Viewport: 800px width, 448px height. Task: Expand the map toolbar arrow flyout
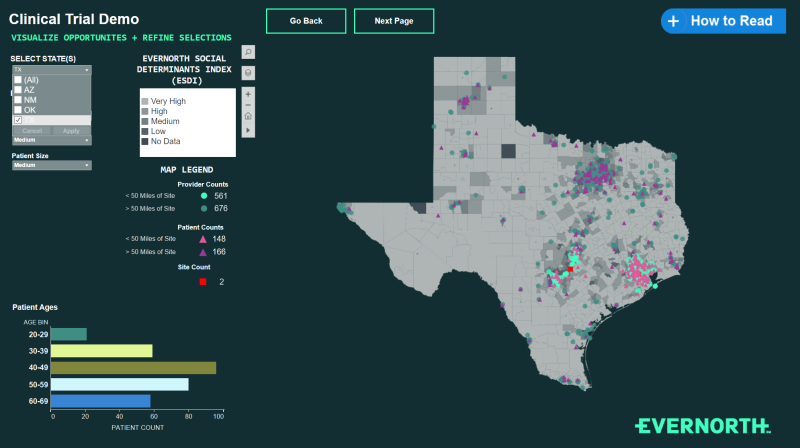(x=248, y=130)
